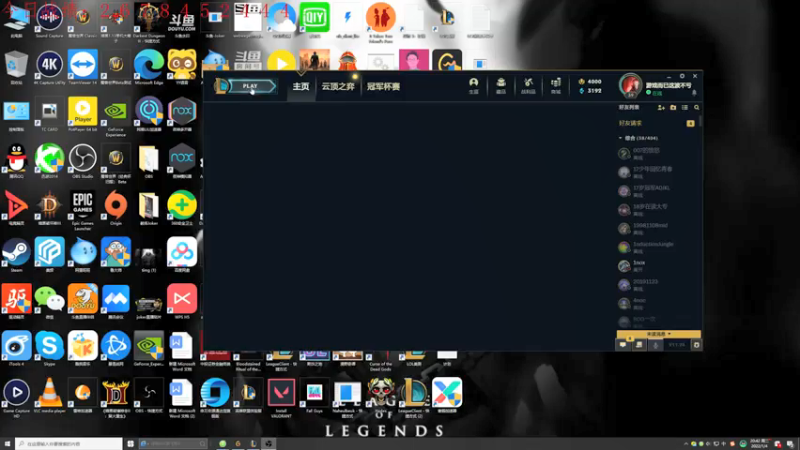The height and width of the screenshot is (450, 800).
Task: Open the missions icon beside chat
Action: click(x=639, y=345)
